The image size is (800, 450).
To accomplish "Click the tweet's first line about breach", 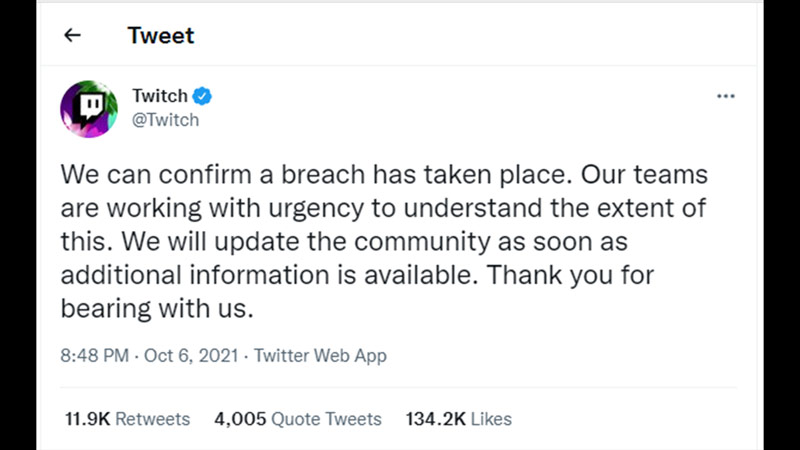I will tap(384, 174).
